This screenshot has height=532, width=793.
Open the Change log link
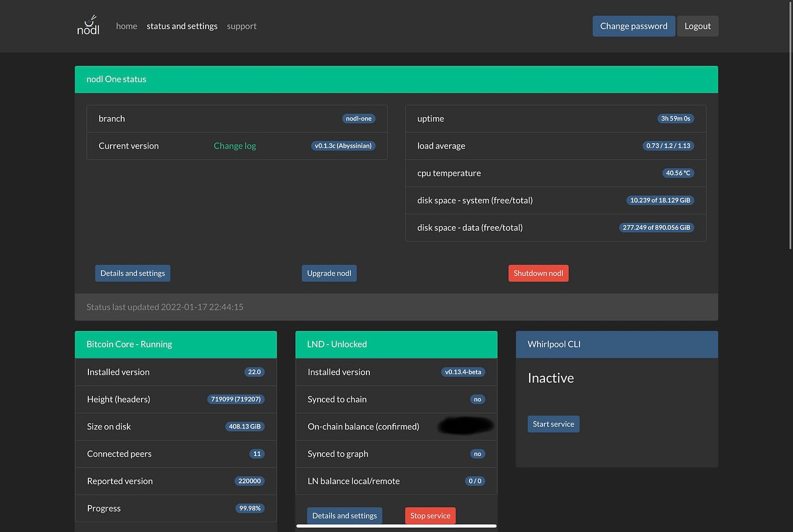235,146
